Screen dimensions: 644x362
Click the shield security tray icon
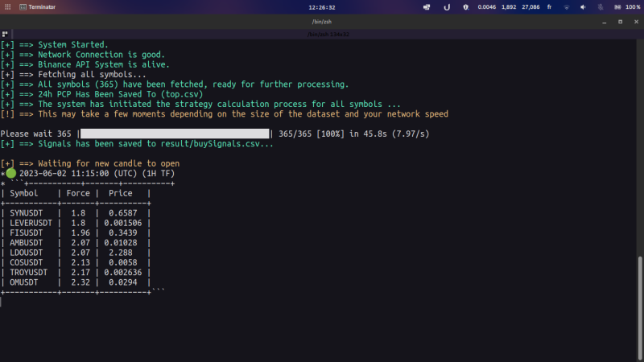point(465,6)
